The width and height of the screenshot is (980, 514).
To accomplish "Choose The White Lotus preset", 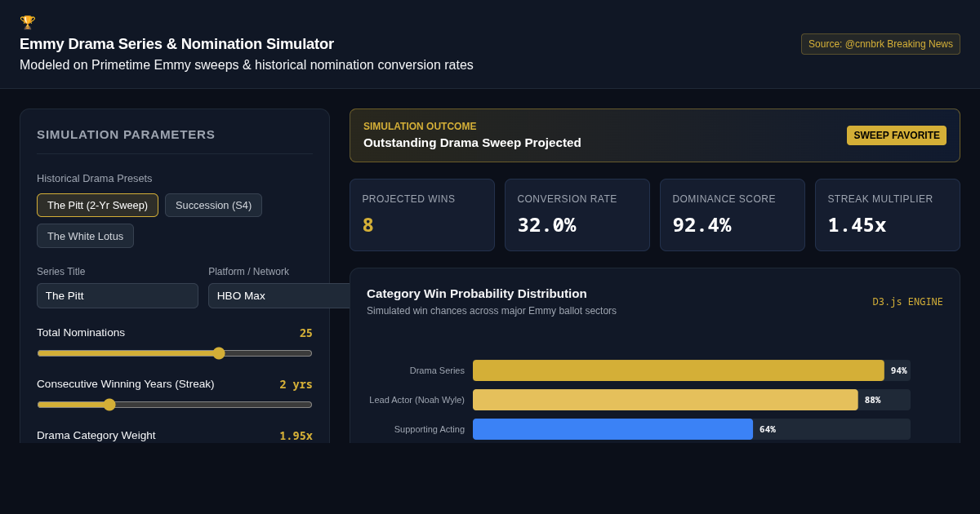I will [x=85, y=236].
